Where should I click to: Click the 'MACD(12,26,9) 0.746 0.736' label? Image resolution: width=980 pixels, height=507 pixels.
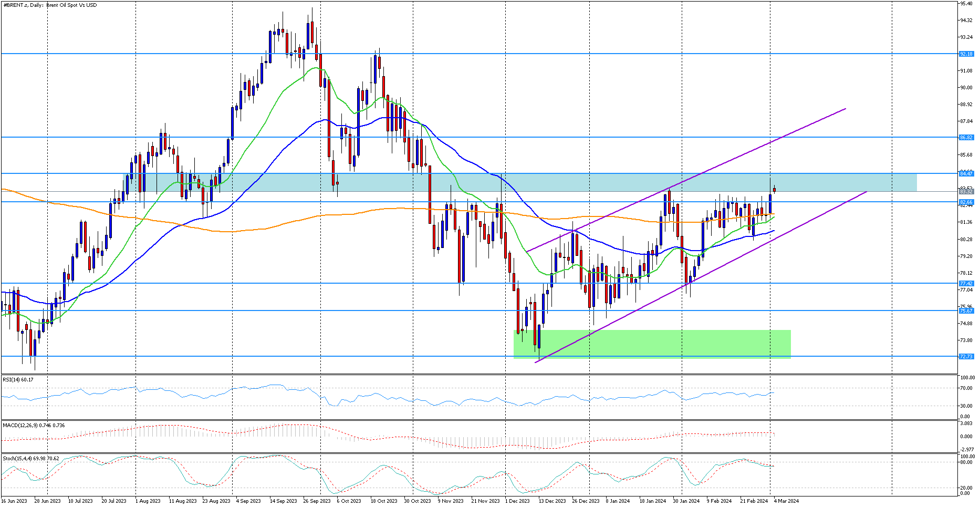click(x=34, y=425)
